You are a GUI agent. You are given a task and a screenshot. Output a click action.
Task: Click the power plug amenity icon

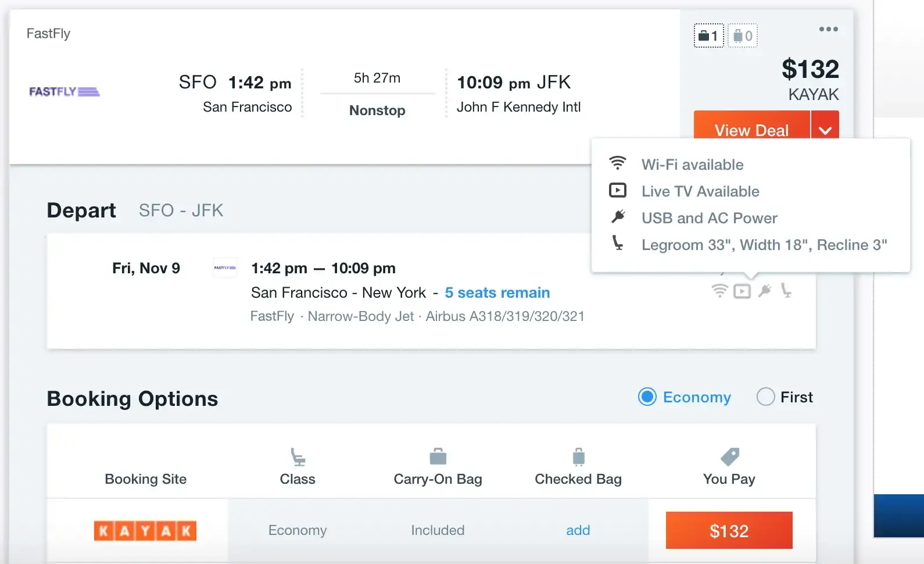pyautogui.click(x=765, y=291)
